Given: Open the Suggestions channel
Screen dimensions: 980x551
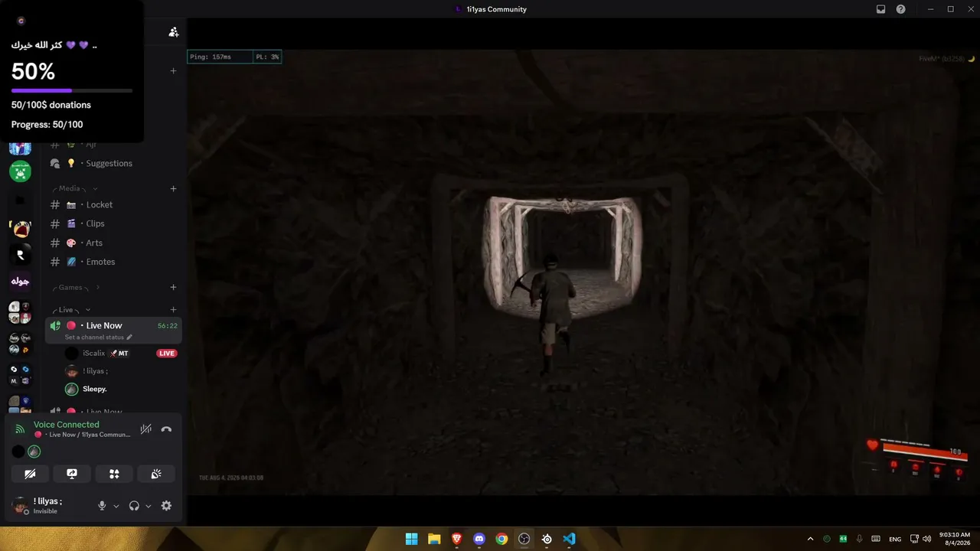Looking at the screenshot, I should pyautogui.click(x=113, y=163).
